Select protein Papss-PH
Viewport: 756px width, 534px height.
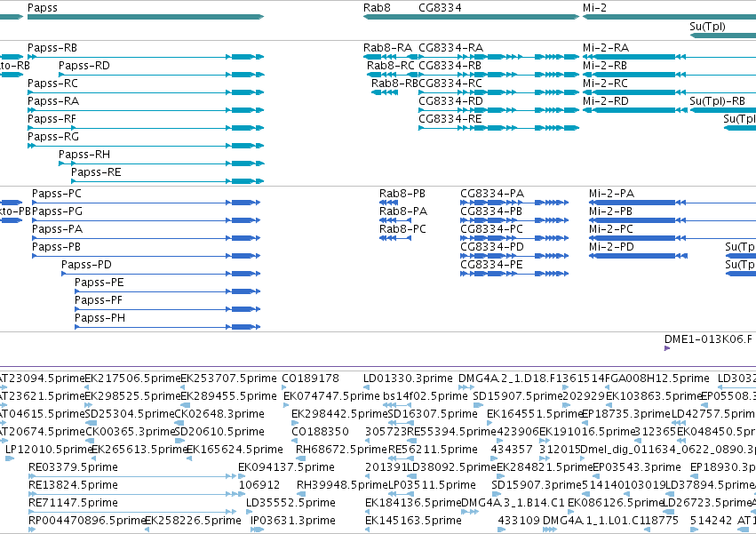click(x=99, y=319)
